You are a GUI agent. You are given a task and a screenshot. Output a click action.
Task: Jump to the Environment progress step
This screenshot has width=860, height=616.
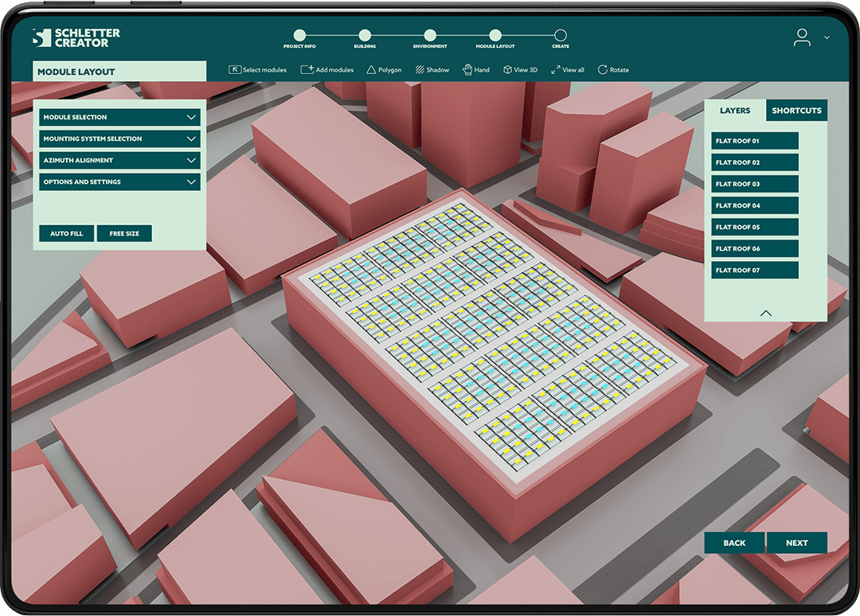(430, 35)
